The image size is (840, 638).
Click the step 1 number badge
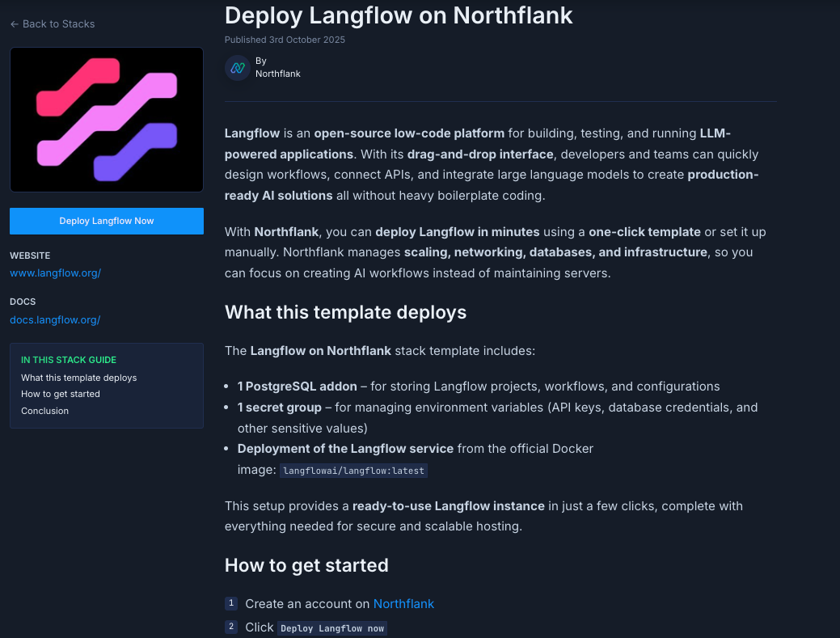click(231, 603)
